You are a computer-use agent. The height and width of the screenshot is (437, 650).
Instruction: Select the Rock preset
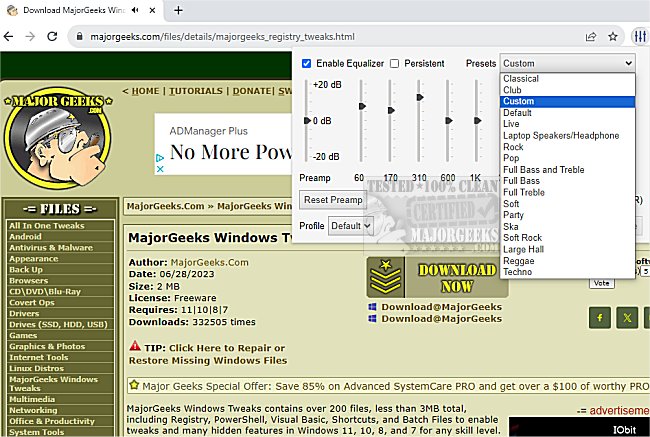(568, 147)
